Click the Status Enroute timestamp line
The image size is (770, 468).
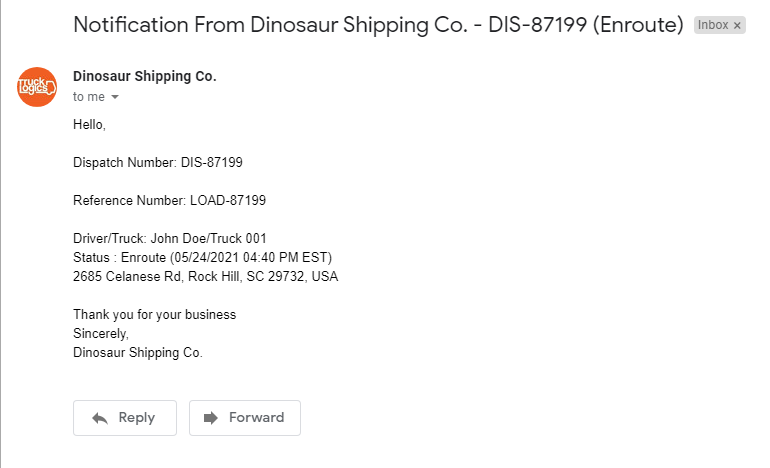tap(202, 257)
